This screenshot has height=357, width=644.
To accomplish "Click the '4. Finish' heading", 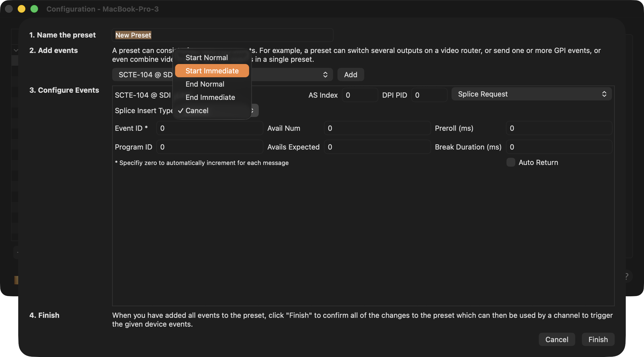I will [44, 315].
